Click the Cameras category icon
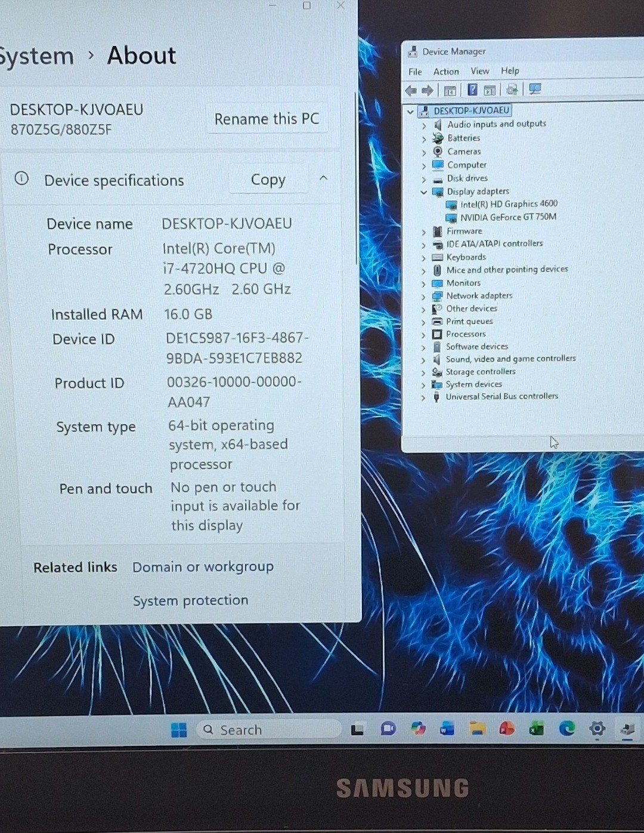This screenshot has height=833, width=644. 438,152
